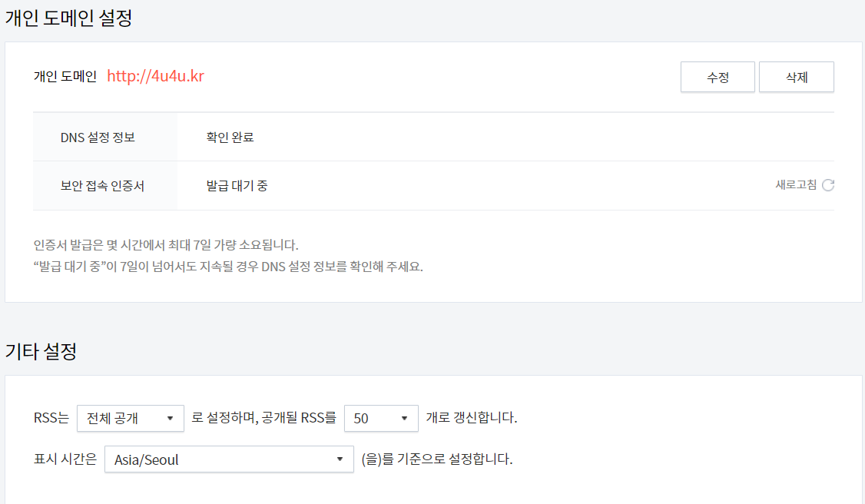Open the 전체 공개 RSS visibility dropdown

131,418
